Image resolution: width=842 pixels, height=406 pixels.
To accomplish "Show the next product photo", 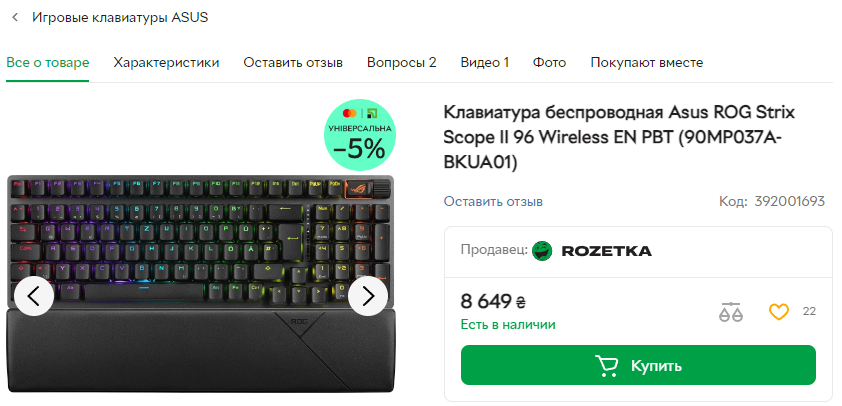I will [x=368, y=295].
